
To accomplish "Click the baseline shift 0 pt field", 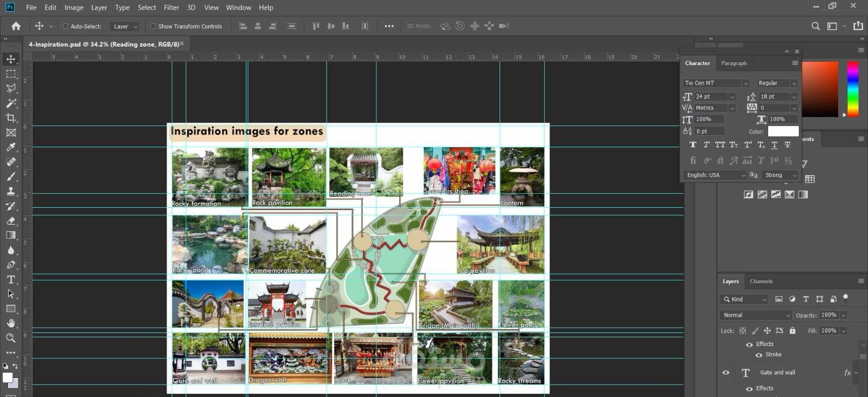I will coord(710,131).
